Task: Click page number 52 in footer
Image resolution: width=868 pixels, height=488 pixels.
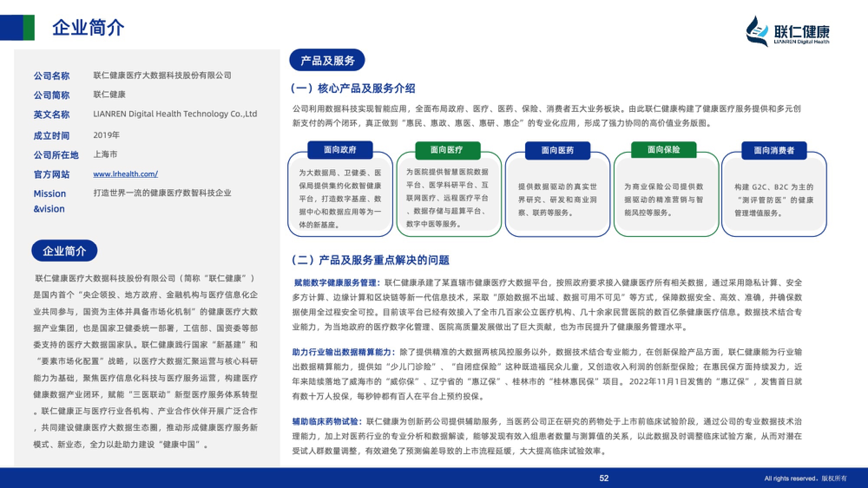Action: (x=604, y=478)
